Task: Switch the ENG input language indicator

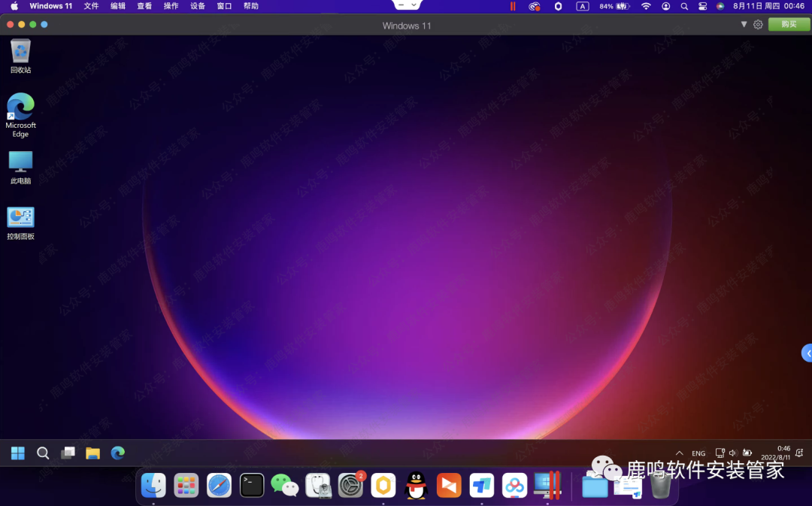Action: [698, 453]
